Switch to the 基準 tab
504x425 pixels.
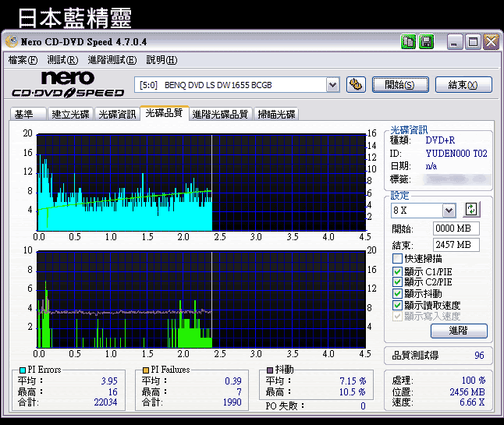click(28, 114)
